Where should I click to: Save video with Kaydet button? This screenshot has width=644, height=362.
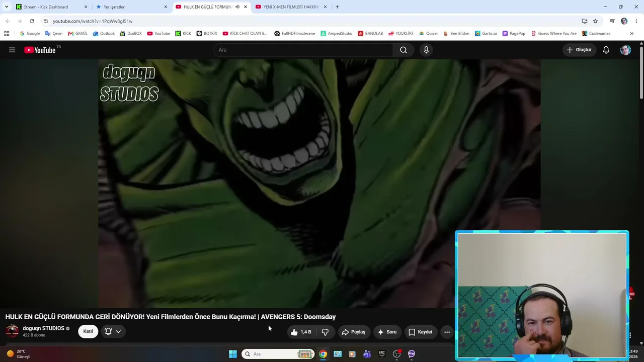(x=421, y=332)
